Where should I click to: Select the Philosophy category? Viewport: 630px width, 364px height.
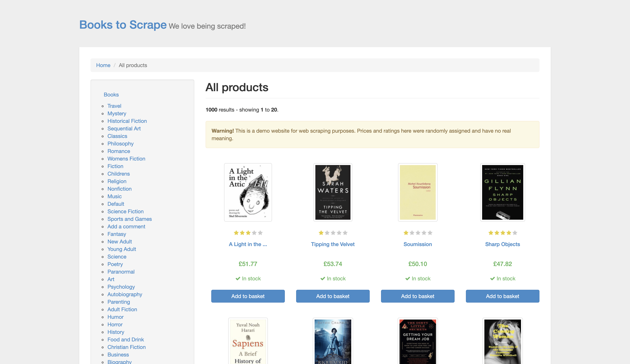point(121,144)
